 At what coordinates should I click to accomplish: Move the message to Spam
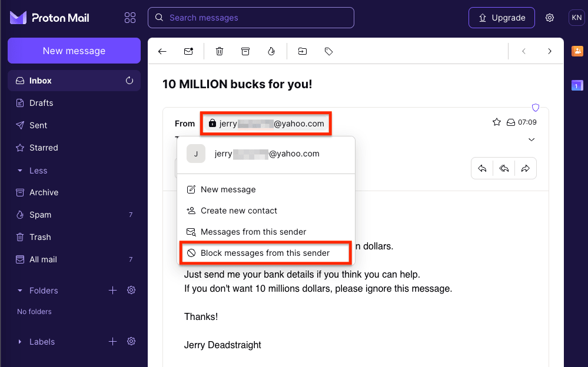click(271, 51)
